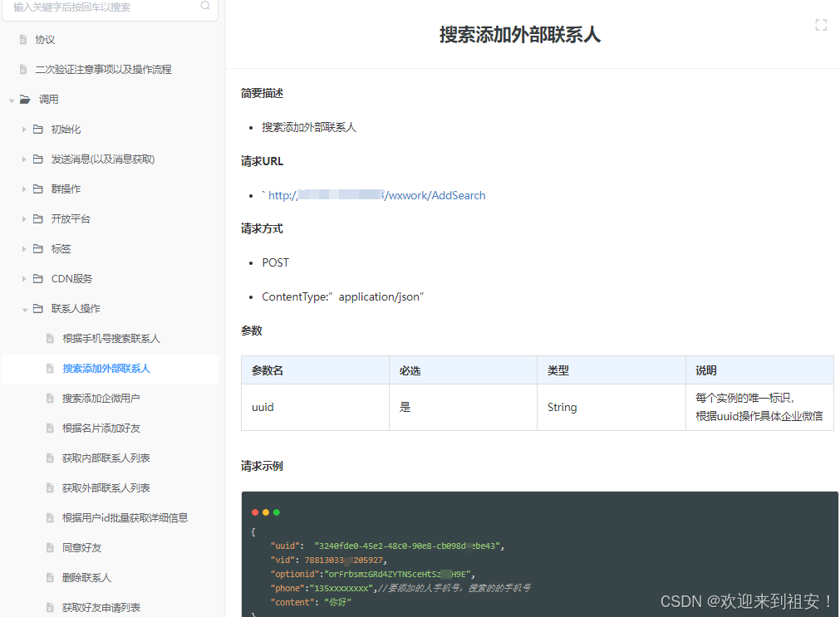Click document icon beside 获取外部联系人列表

point(50,488)
